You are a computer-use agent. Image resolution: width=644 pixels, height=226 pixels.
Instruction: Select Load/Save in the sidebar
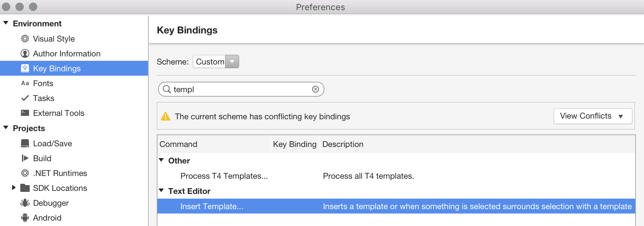click(52, 143)
